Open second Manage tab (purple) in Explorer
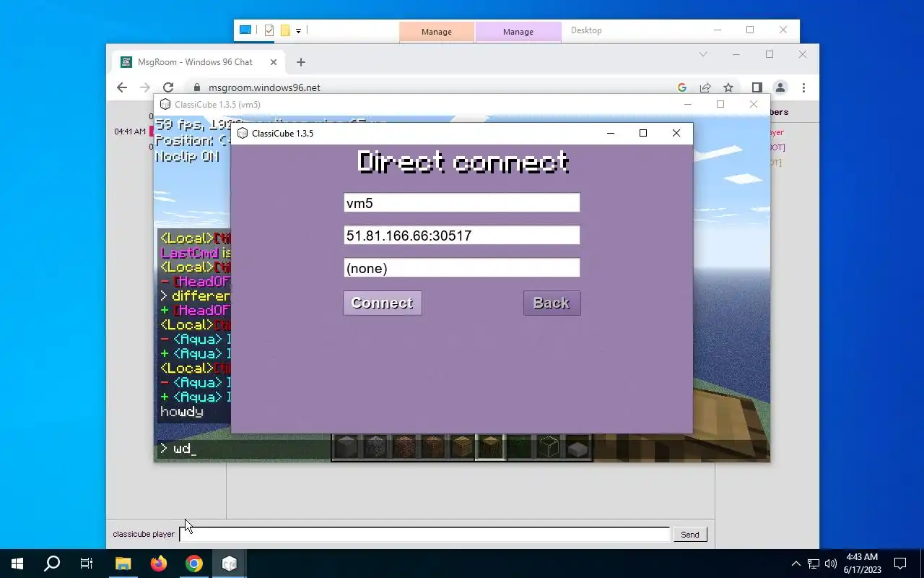 pyautogui.click(x=518, y=32)
